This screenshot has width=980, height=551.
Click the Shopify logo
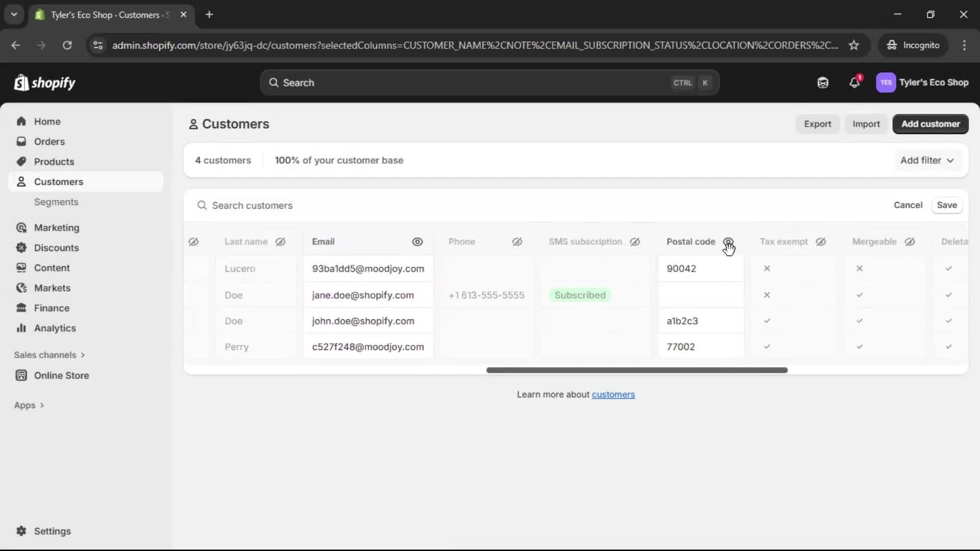44,82
